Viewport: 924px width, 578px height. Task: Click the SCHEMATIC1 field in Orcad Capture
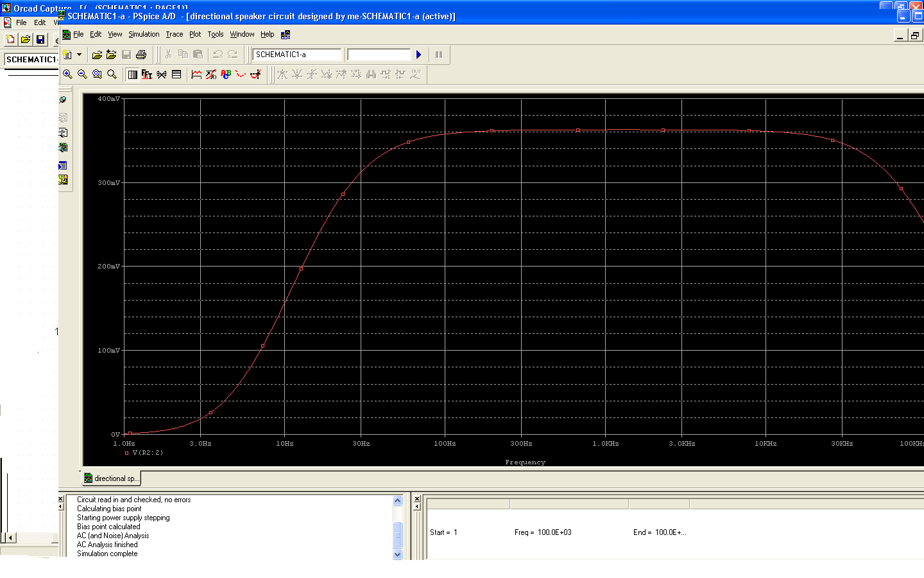[x=31, y=59]
